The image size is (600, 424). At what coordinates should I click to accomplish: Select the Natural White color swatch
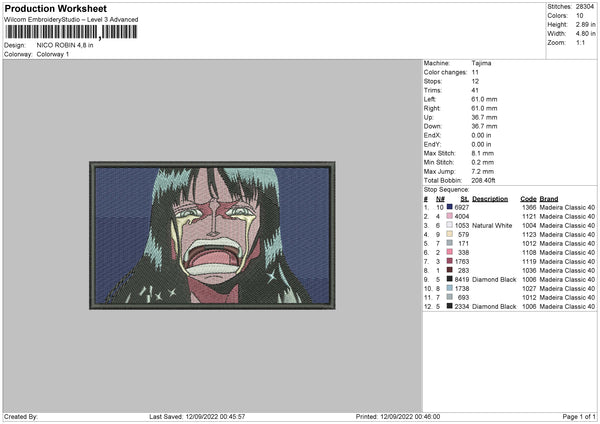(450, 225)
